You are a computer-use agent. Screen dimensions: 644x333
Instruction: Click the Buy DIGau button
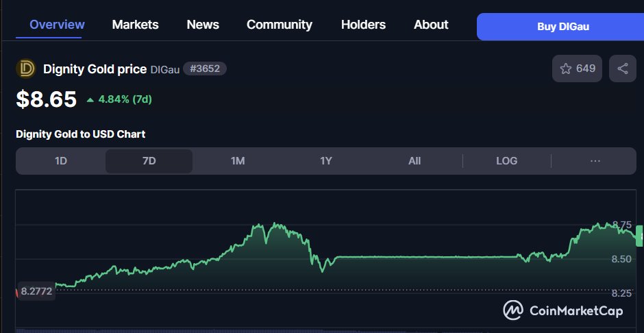[x=560, y=27]
